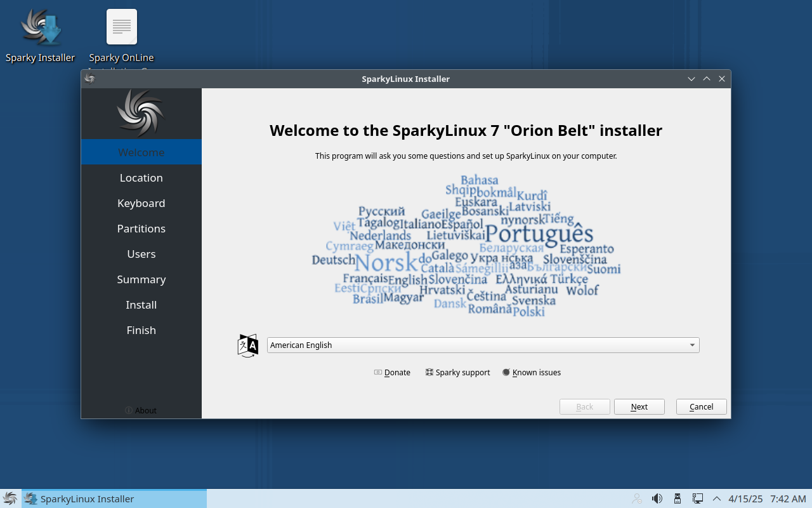Screen dimensions: 812x508
Task: Click the 'This program will ask you' text
Action: 466,156
